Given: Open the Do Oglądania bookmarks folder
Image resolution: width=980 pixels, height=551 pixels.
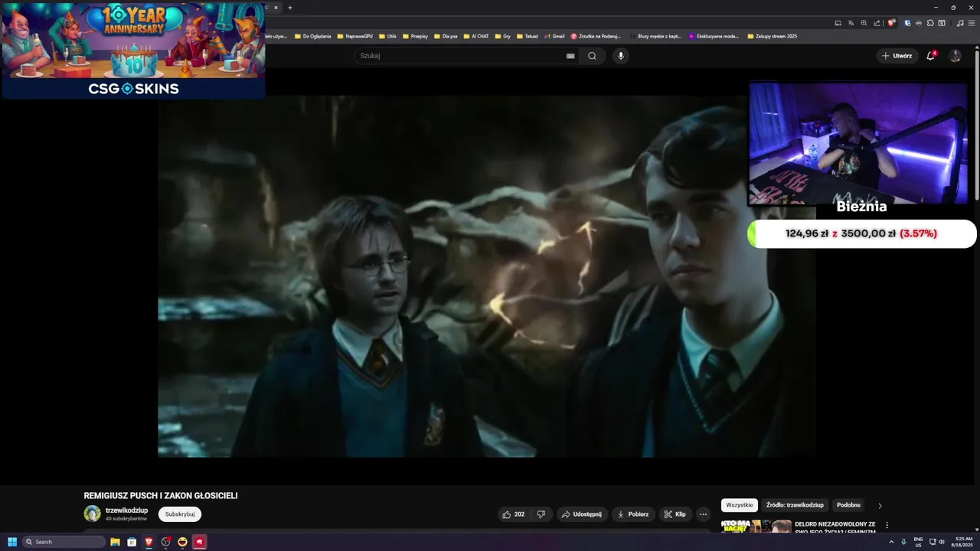Looking at the screenshot, I should pos(312,36).
